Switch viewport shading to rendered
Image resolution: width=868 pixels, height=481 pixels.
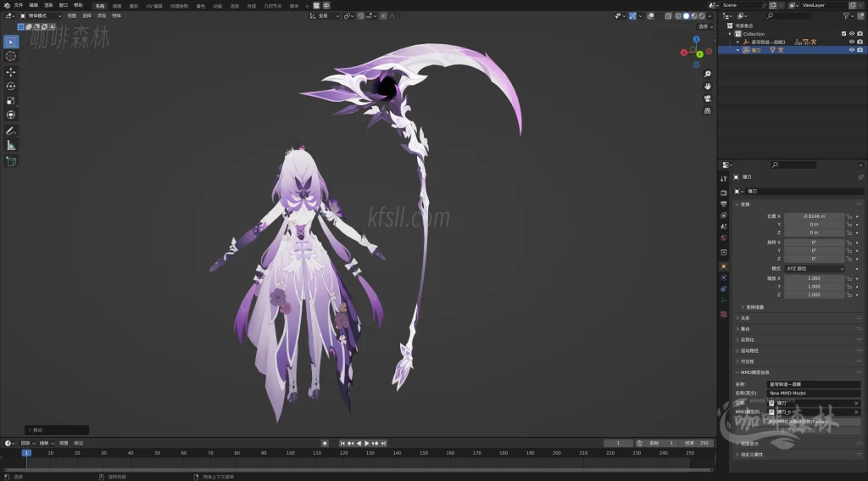[702, 16]
